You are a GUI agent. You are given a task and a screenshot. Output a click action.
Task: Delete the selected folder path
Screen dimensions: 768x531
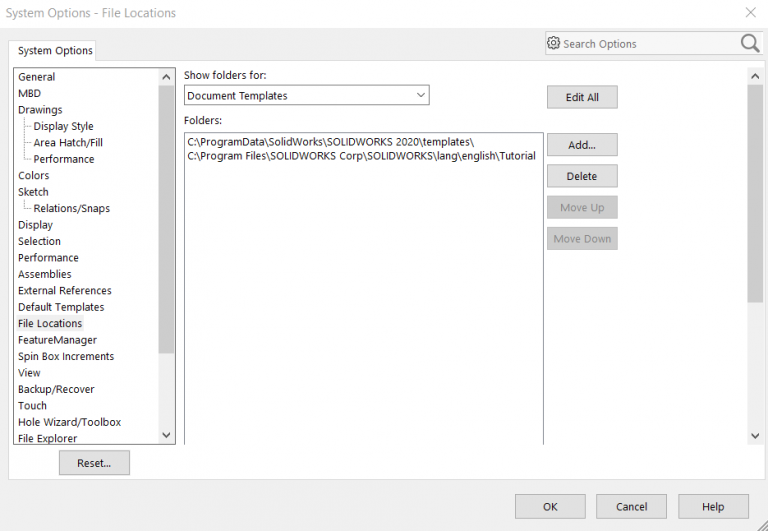pos(581,176)
